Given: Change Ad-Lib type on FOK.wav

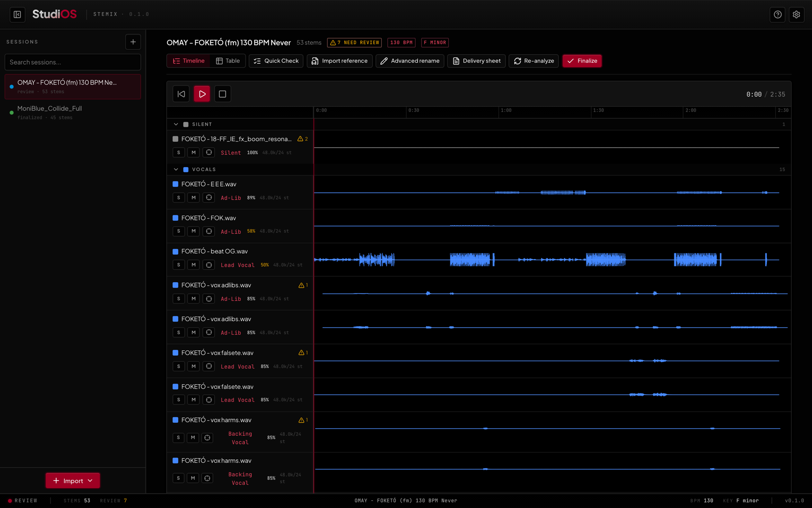Looking at the screenshot, I should [x=231, y=232].
